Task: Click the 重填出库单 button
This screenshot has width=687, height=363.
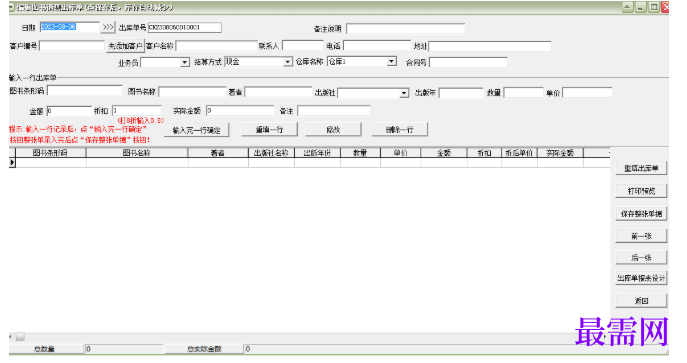Action: coord(641,168)
